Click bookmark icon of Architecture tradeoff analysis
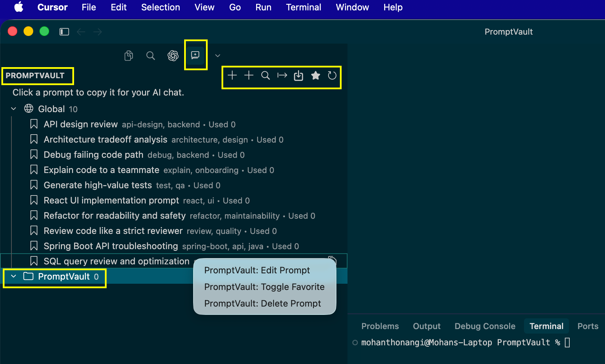Viewport: 605px width, 364px height. coord(34,139)
